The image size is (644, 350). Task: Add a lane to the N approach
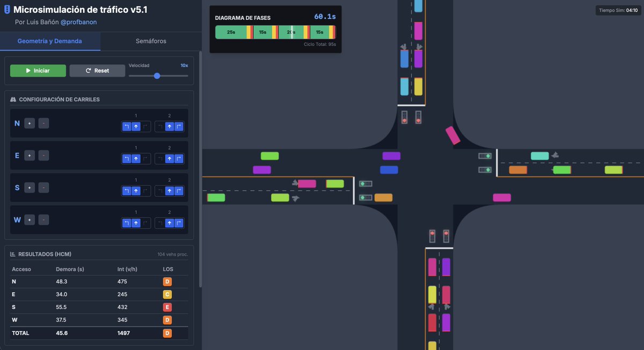pos(30,123)
